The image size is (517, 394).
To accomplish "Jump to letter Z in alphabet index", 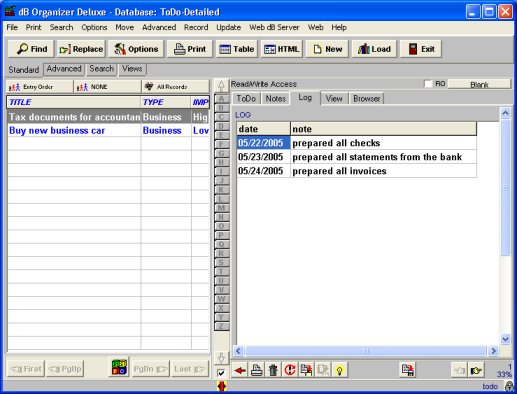I will pyautogui.click(x=221, y=326).
